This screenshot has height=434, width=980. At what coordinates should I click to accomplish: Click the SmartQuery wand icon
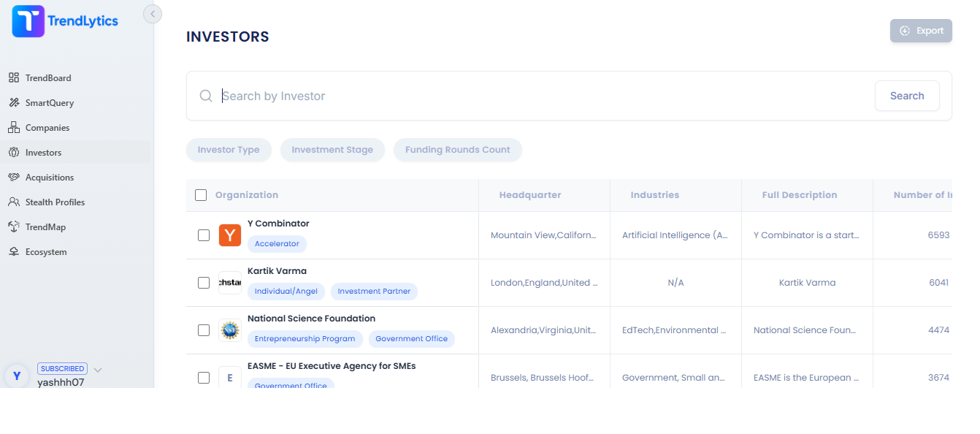(14, 103)
